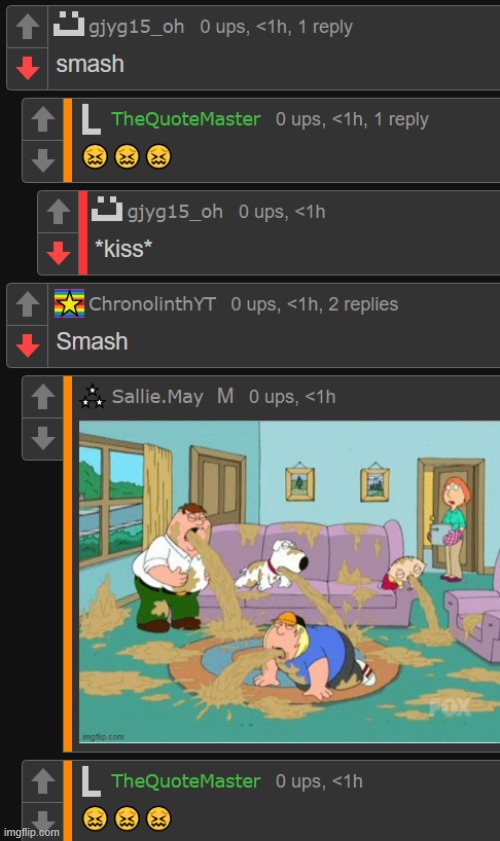Click Sallie.May's three-star user icon

pos(92,396)
